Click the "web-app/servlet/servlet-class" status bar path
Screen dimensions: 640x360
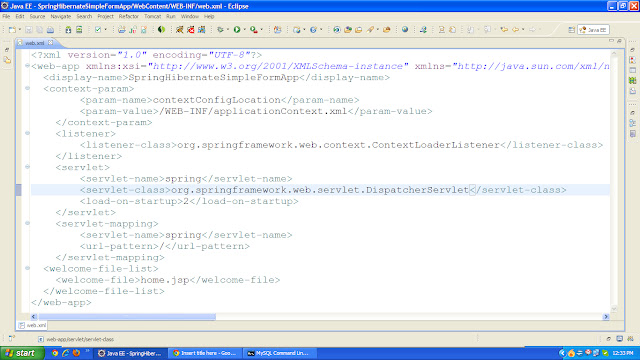[80, 339]
